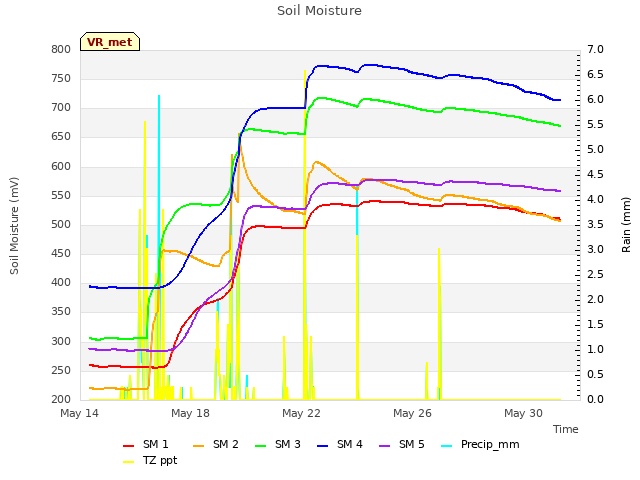Click the May 14 date tick label
The image size is (640, 480).
pyautogui.click(x=80, y=413)
